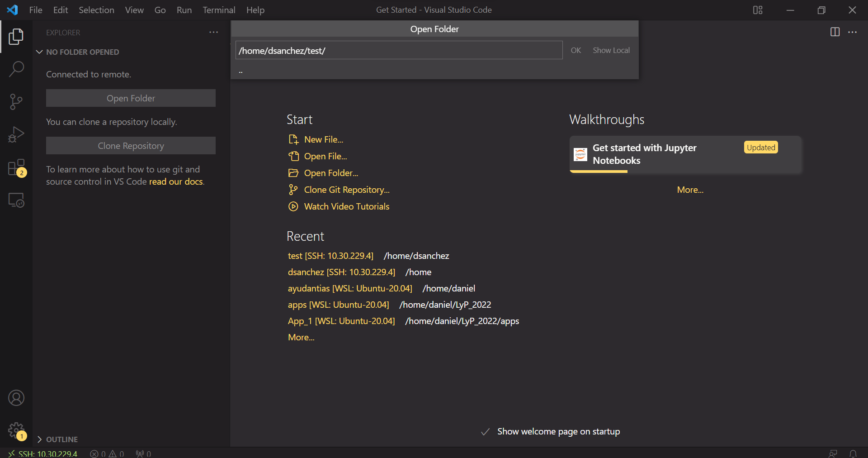Click the feedback icon in status bar
The width and height of the screenshot is (868, 458).
[x=833, y=453]
